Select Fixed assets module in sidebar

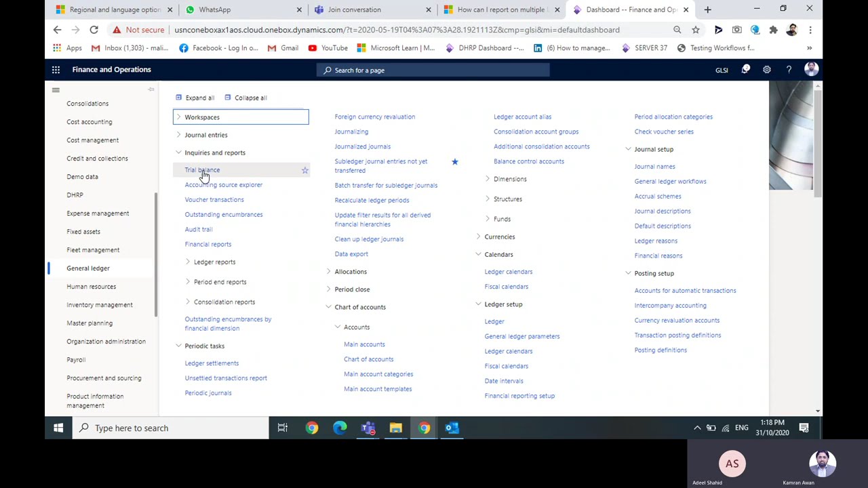pyautogui.click(x=83, y=232)
